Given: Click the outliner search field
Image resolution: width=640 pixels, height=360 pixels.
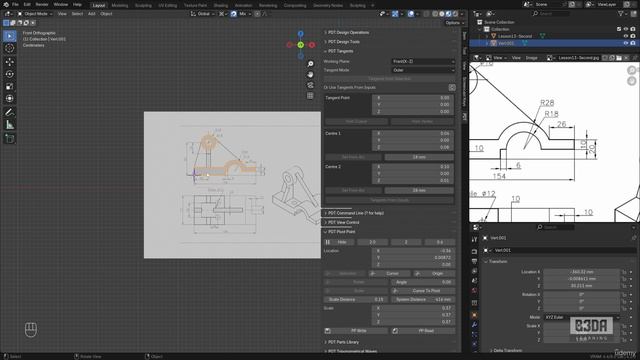Looking at the screenshot, I should tap(551, 13).
